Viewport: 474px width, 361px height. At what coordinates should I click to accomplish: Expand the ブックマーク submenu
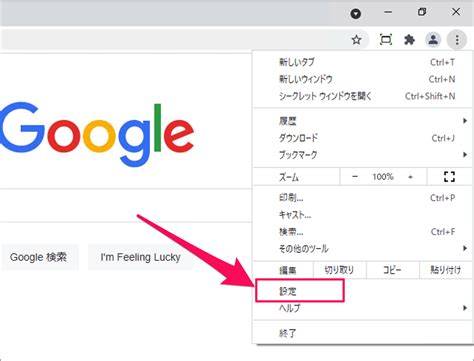[x=362, y=155]
